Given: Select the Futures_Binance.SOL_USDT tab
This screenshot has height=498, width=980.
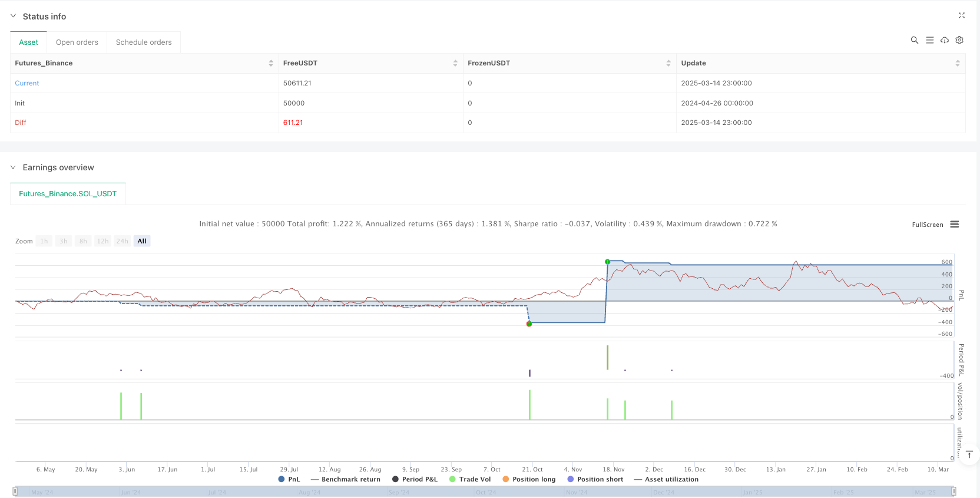Looking at the screenshot, I should (x=68, y=193).
